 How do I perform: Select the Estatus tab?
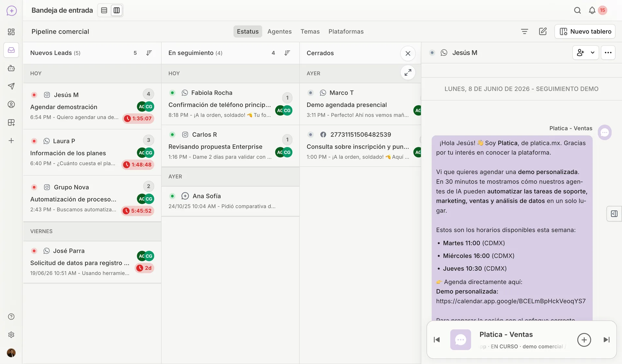tap(248, 31)
